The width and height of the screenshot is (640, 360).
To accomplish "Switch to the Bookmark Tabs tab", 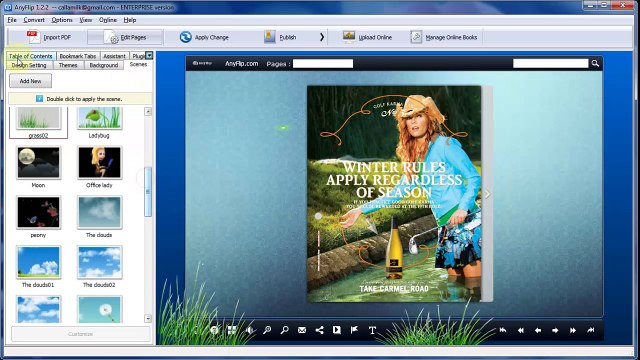I will (x=78, y=56).
